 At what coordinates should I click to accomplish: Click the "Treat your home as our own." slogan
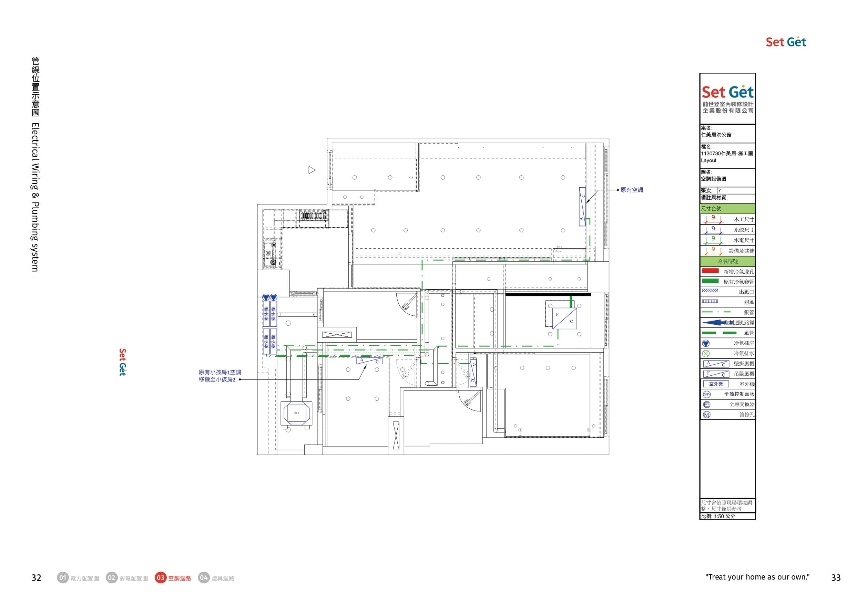[x=757, y=577]
